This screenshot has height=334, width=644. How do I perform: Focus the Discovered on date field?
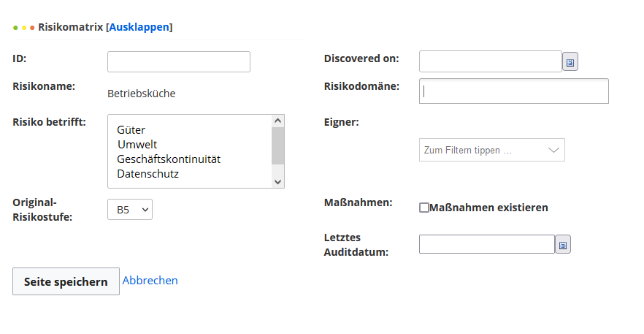pos(490,62)
